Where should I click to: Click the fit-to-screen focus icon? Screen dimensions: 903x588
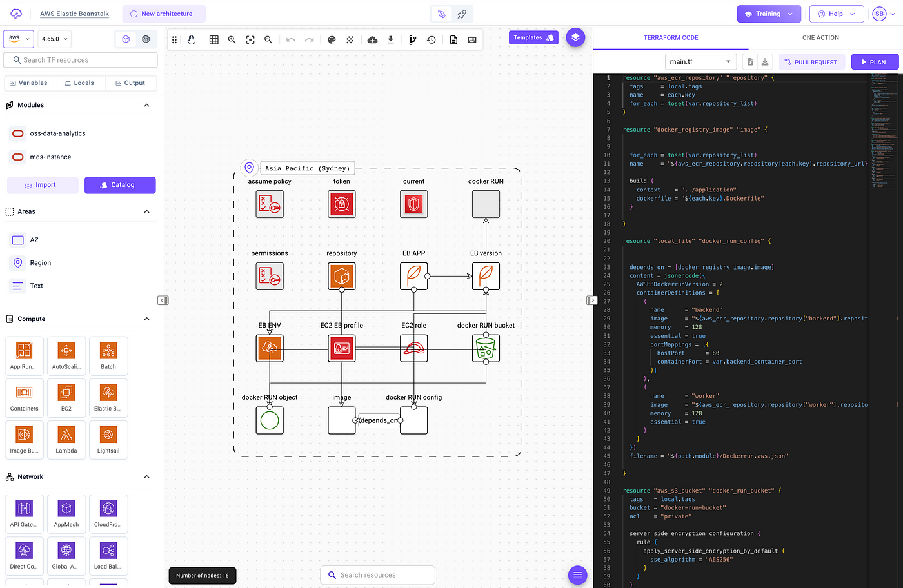coord(250,40)
